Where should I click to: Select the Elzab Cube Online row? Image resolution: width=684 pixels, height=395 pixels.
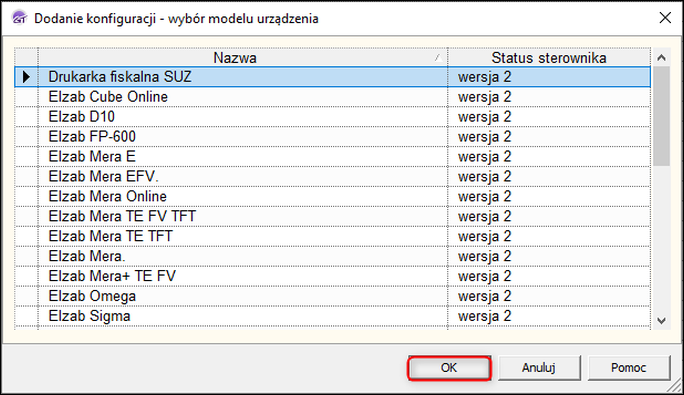(332, 97)
